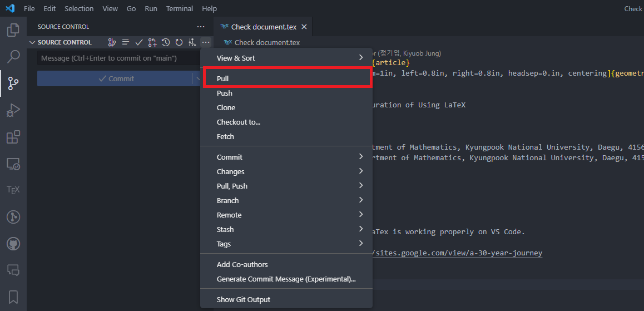Image resolution: width=644 pixels, height=311 pixels.
Task: Open the top Source Control panel ellipsis menu
Action: pyautogui.click(x=200, y=27)
